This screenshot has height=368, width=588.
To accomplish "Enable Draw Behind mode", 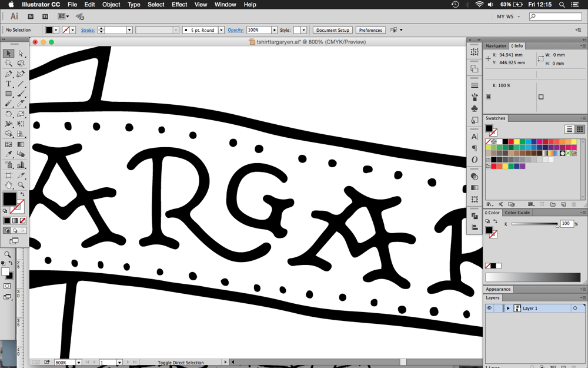I will click(x=15, y=231).
